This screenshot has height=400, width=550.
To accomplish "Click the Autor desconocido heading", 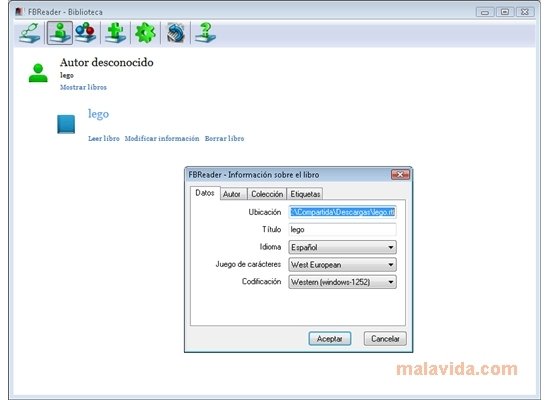I will point(107,62).
